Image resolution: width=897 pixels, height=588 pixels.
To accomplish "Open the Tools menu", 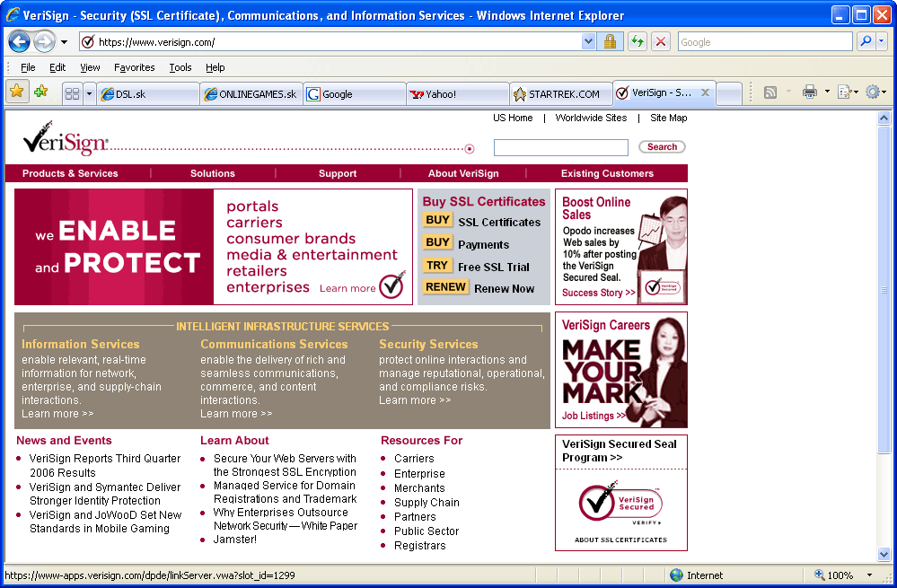I will (x=180, y=67).
